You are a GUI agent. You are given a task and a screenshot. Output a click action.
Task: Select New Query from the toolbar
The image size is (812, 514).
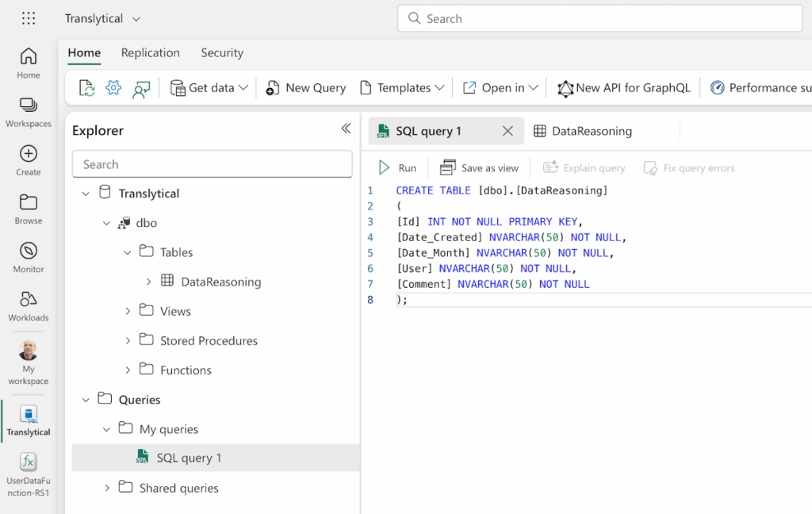point(305,87)
